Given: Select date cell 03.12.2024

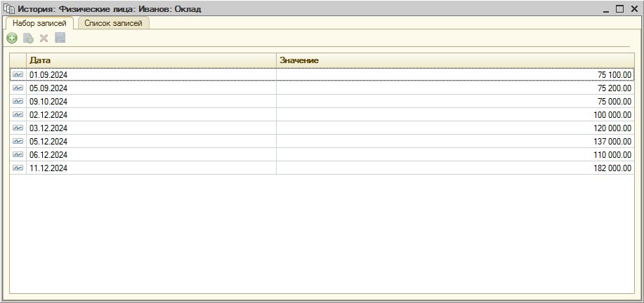Looking at the screenshot, I should (151, 128).
